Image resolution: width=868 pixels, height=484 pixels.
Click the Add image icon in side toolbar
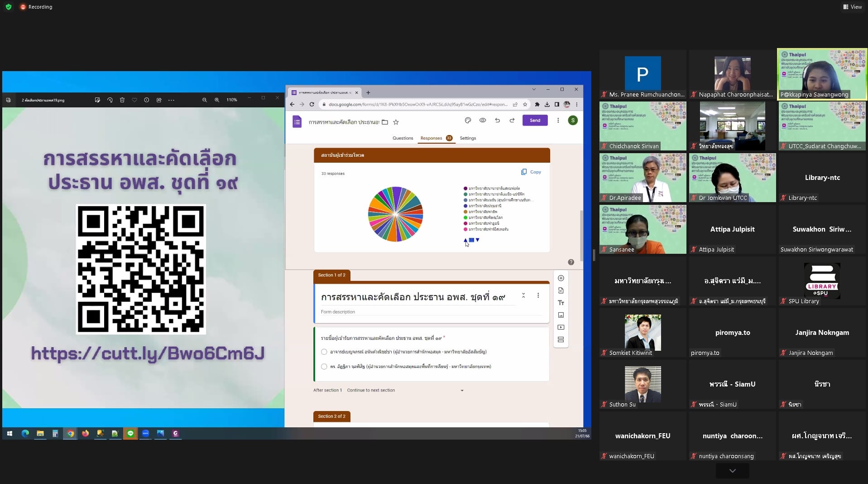(561, 315)
